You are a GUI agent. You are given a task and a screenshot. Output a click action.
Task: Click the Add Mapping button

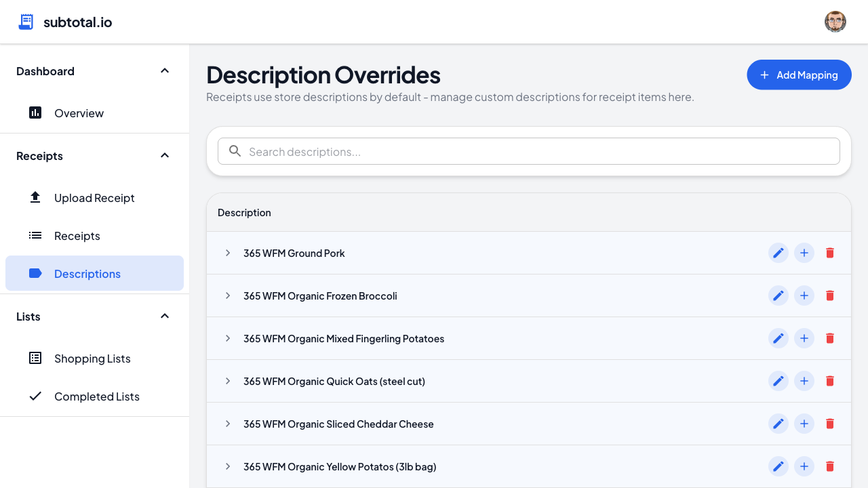[799, 75]
